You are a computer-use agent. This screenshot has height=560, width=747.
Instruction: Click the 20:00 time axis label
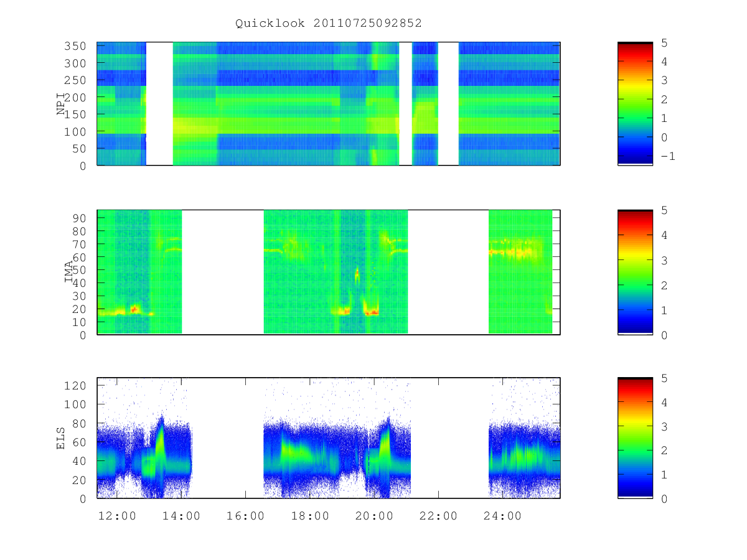pyautogui.click(x=374, y=516)
